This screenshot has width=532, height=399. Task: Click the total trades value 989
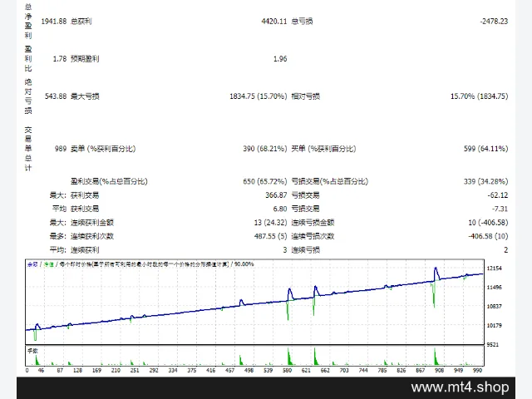61,149
